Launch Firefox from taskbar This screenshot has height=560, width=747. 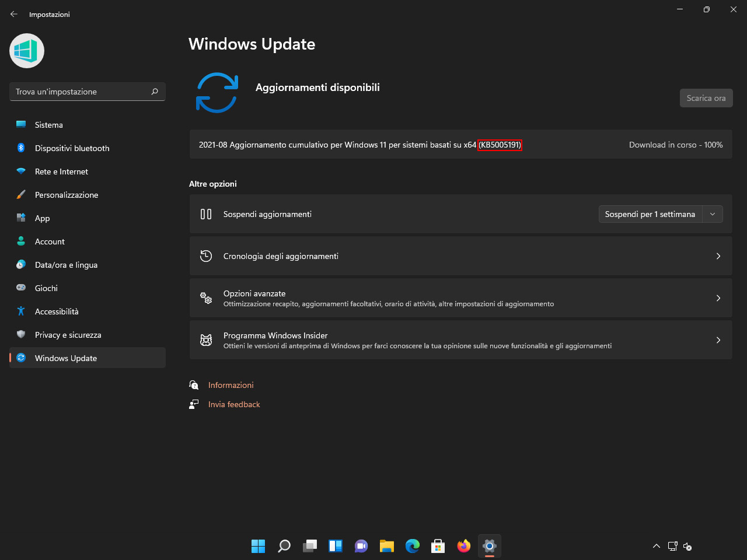464,546
